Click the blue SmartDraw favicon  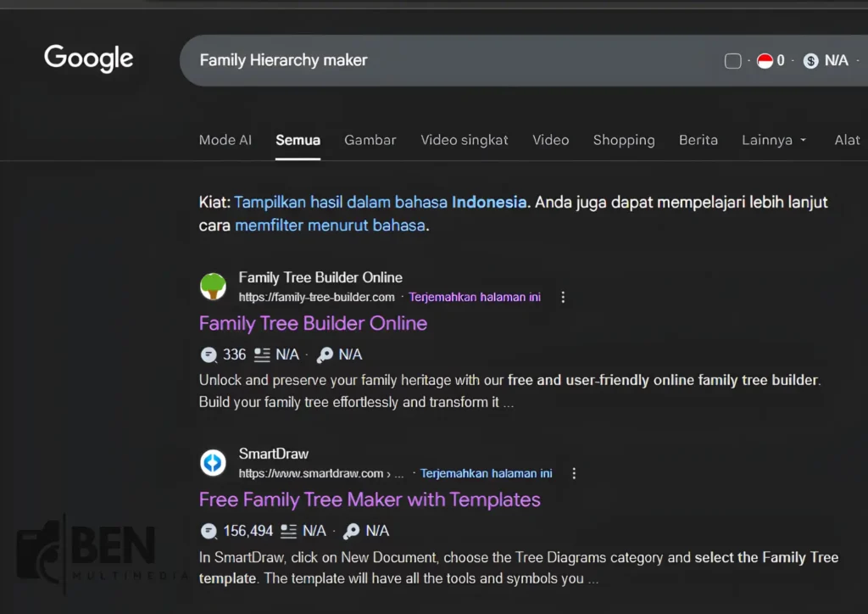[213, 462]
